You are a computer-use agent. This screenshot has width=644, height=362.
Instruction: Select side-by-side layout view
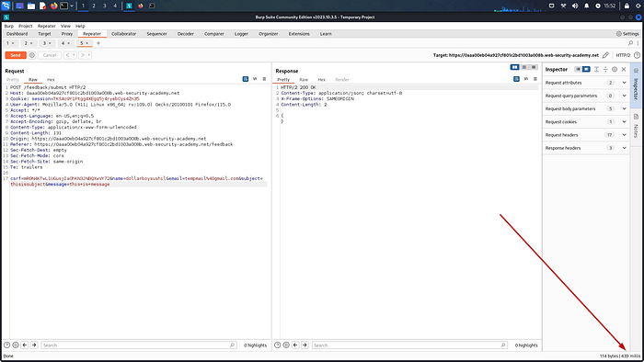pyautogui.click(x=514, y=67)
